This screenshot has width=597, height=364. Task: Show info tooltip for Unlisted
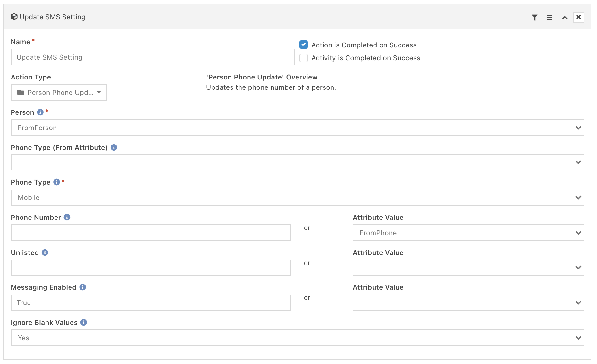pos(45,252)
